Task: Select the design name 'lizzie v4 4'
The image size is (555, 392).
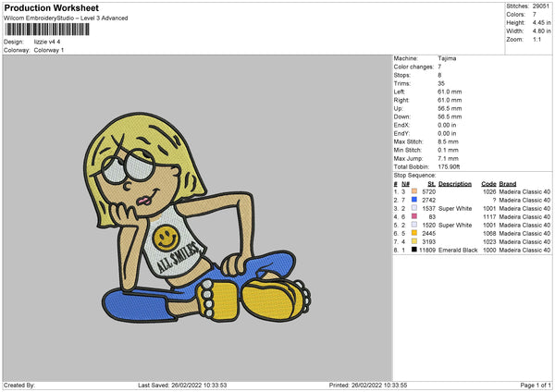Action: pos(47,42)
